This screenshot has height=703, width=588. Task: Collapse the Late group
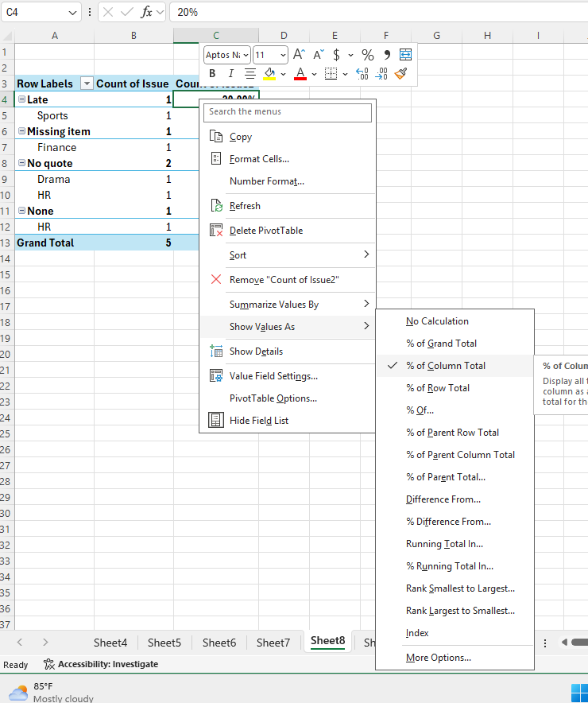pos(21,99)
